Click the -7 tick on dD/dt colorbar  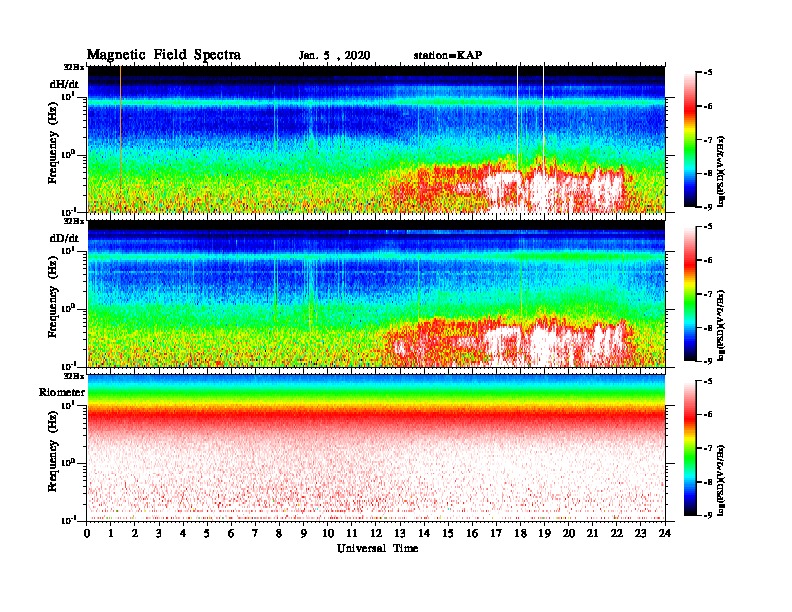point(707,294)
